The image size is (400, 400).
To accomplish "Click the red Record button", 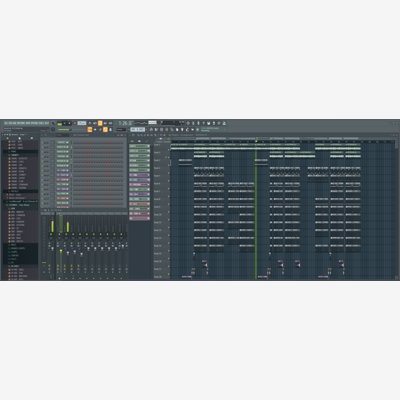I will pyautogui.click(x=75, y=123).
